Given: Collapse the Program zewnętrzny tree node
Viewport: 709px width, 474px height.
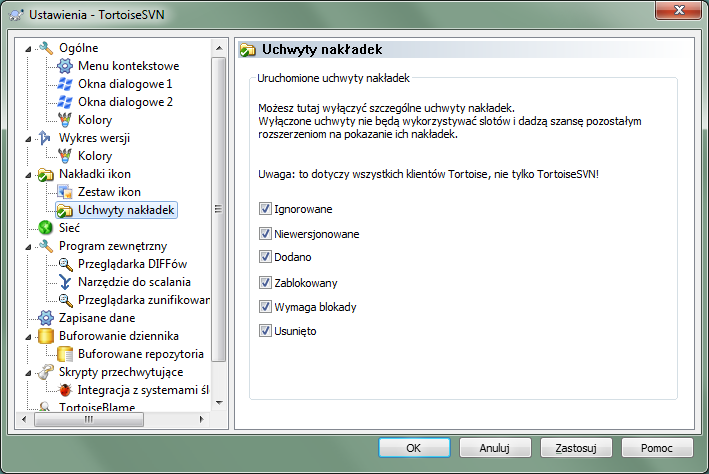Looking at the screenshot, I should 28,246.
